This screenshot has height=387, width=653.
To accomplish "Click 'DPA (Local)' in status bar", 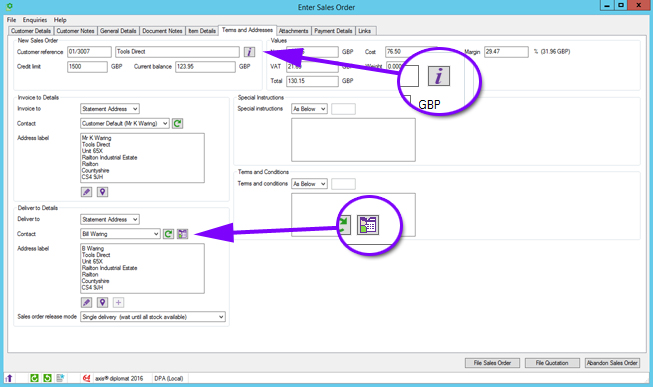I will (169, 378).
